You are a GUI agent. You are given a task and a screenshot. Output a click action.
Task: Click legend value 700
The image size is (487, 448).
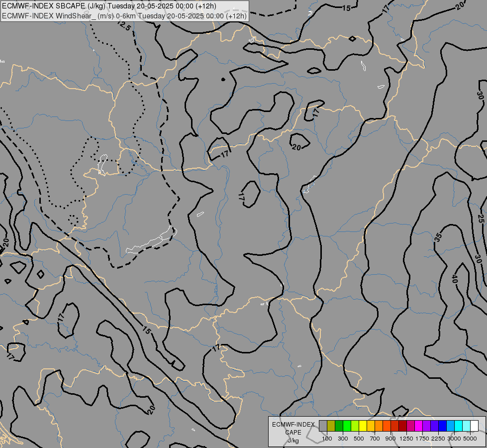[375, 439]
